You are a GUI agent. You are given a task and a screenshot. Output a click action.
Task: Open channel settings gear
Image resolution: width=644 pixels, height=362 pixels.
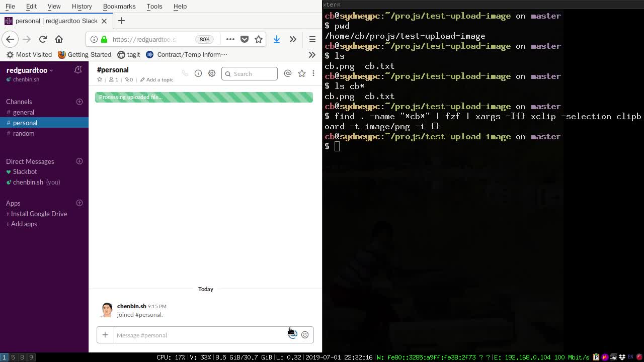[x=212, y=73]
